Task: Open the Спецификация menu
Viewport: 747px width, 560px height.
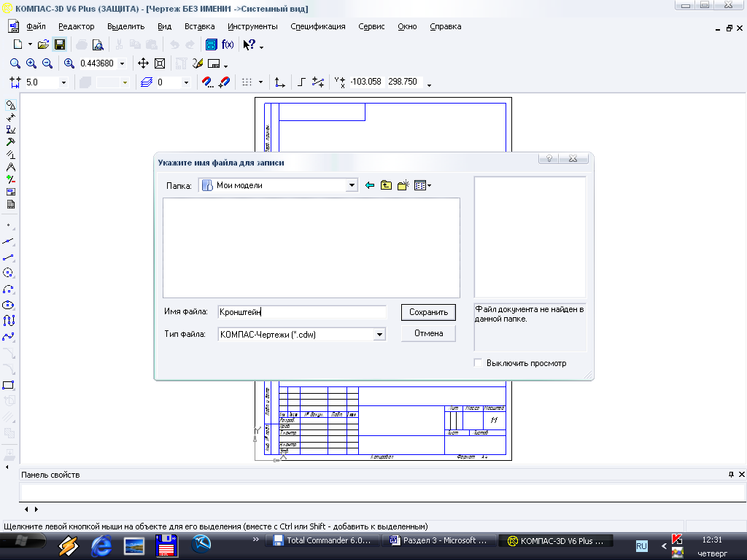Action: tap(318, 26)
